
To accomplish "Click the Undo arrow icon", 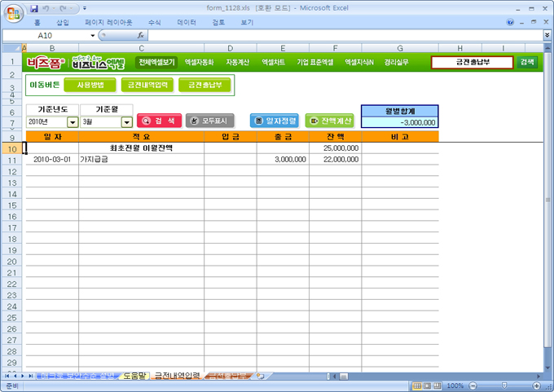I will click(46, 8).
